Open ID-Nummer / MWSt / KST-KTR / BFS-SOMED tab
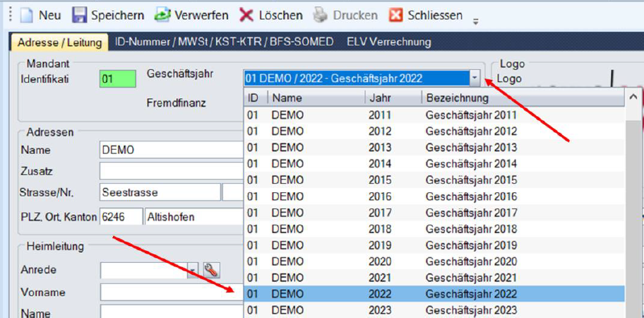Image resolution: width=644 pixels, height=318 pixels. coord(225,42)
